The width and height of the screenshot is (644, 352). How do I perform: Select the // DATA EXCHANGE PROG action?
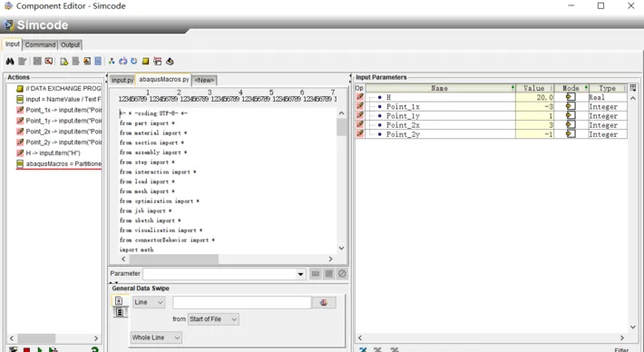(58, 88)
